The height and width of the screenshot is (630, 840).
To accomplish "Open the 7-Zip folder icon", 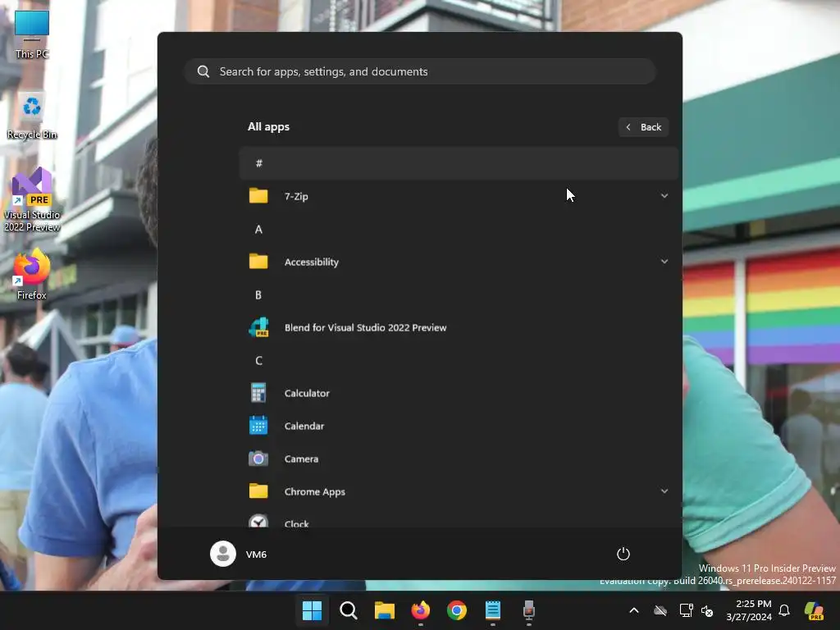I will click(258, 196).
